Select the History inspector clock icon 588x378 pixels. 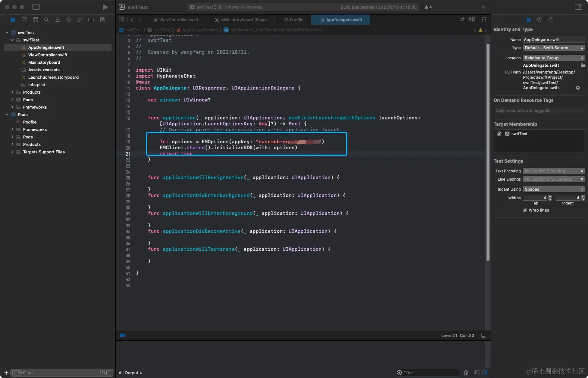[x=539, y=20]
